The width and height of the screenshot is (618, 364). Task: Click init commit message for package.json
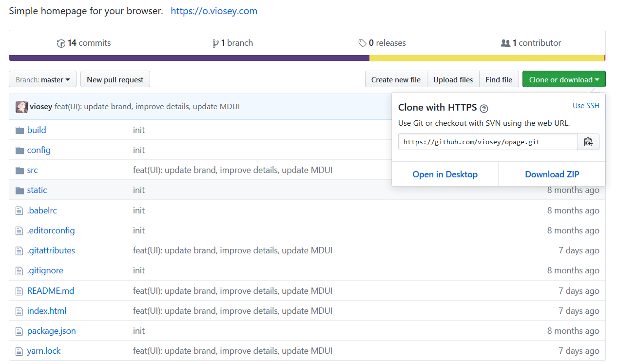[139, 331]
